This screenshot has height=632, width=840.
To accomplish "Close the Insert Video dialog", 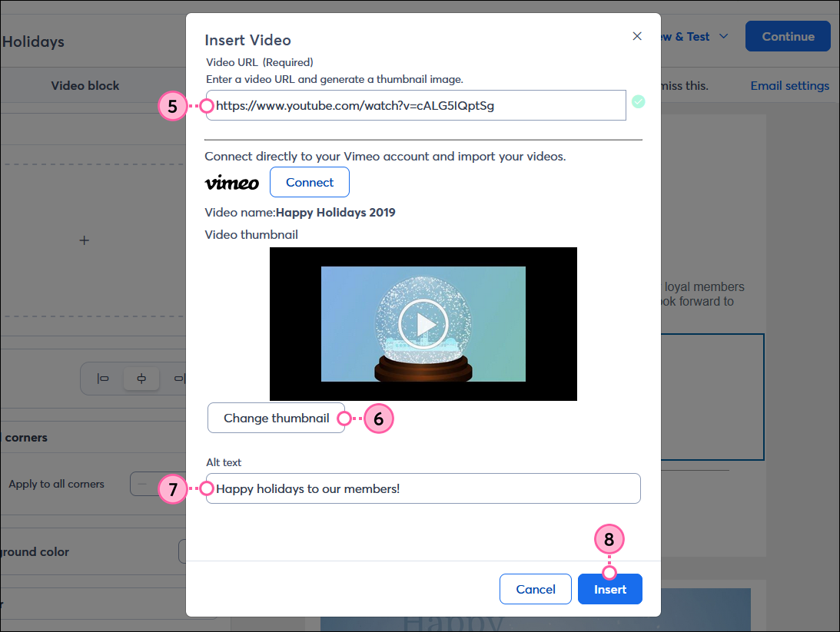I will pyautogui.click(x=637, y=35).
